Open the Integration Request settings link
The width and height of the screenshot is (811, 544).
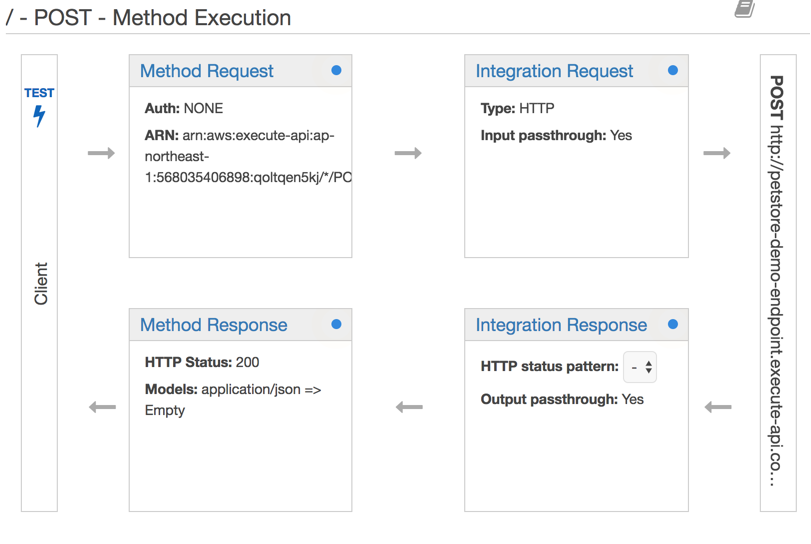coord(554,71)
